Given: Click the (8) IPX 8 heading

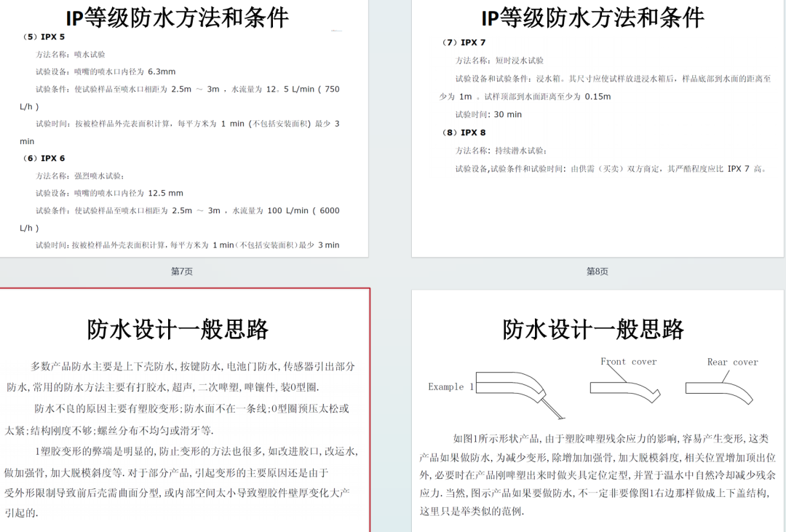Looking at the screenshot, I should pyautogui.click(x=464, y=132).
